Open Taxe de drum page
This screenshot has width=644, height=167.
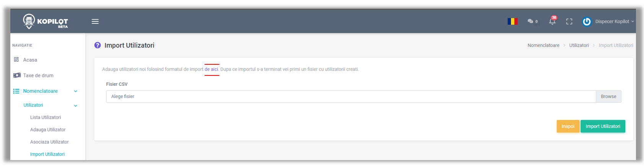tap(38, 75)
